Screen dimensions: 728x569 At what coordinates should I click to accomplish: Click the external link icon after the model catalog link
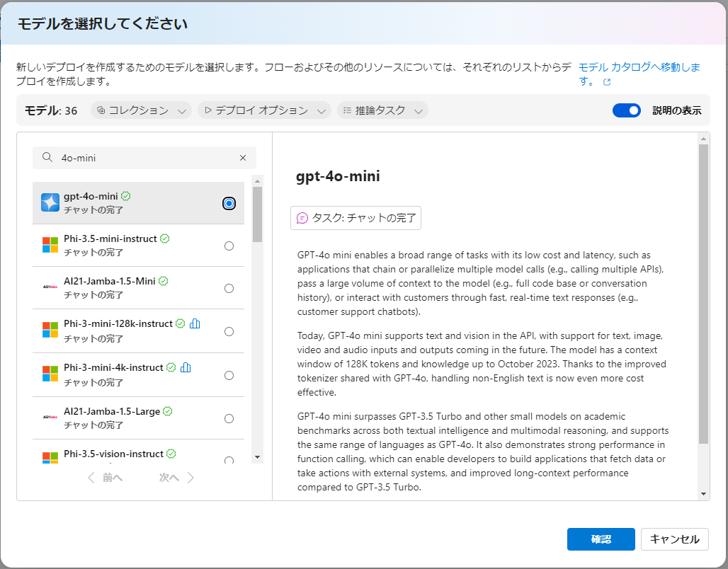click(607, 82)
